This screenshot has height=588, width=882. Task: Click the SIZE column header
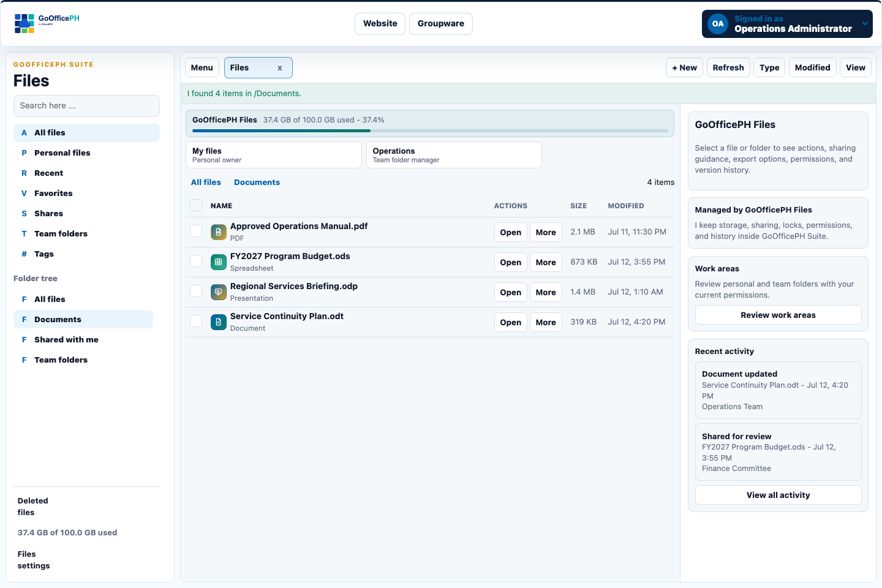pyautogui.click(x=578, y=206)
